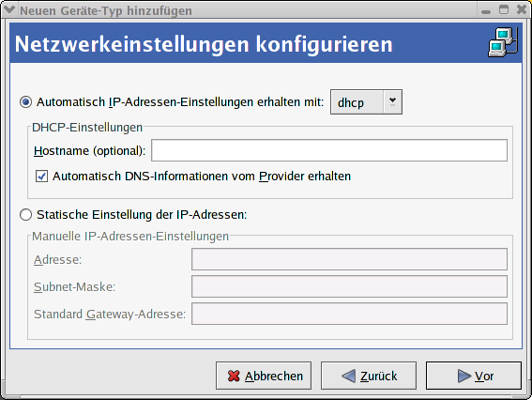Click the network computers icon in header
Viewport: 532px width, 400px height.
[503, 42]
